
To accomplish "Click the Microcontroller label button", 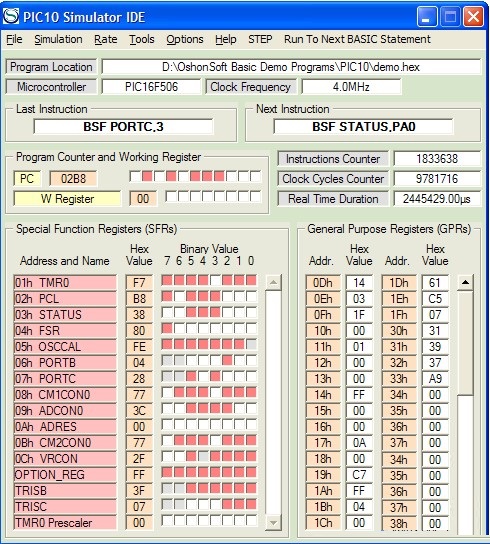I will click(51, 87).
